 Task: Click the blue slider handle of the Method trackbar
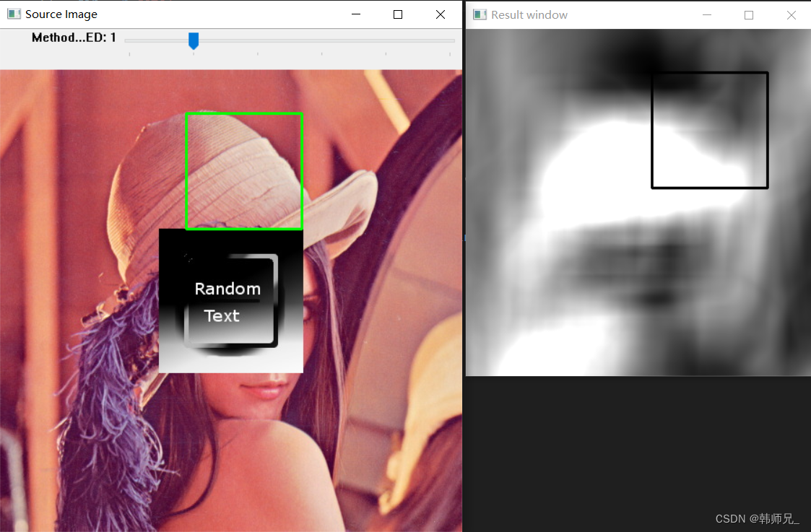pyautogui.click(x=193, y=40)
